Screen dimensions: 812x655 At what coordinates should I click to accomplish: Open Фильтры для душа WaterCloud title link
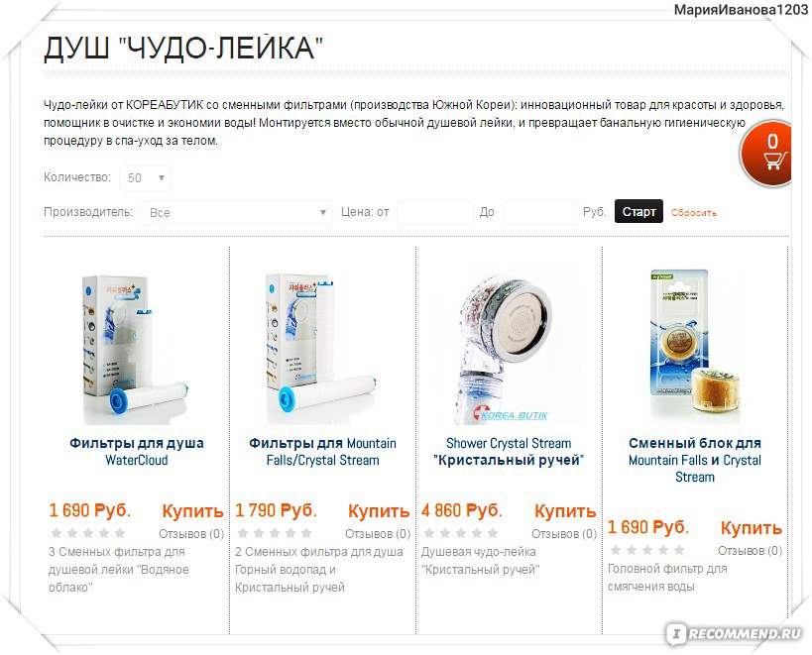point(137,451)
